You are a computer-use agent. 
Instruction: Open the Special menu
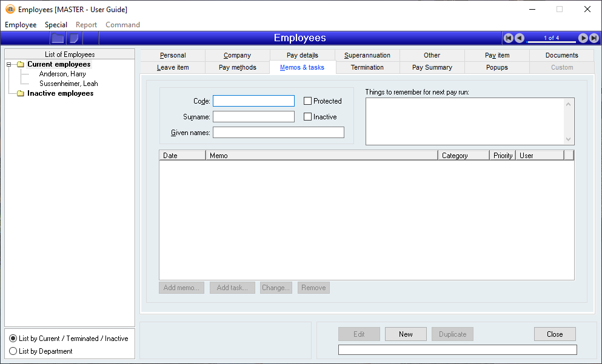click(56, 25)
